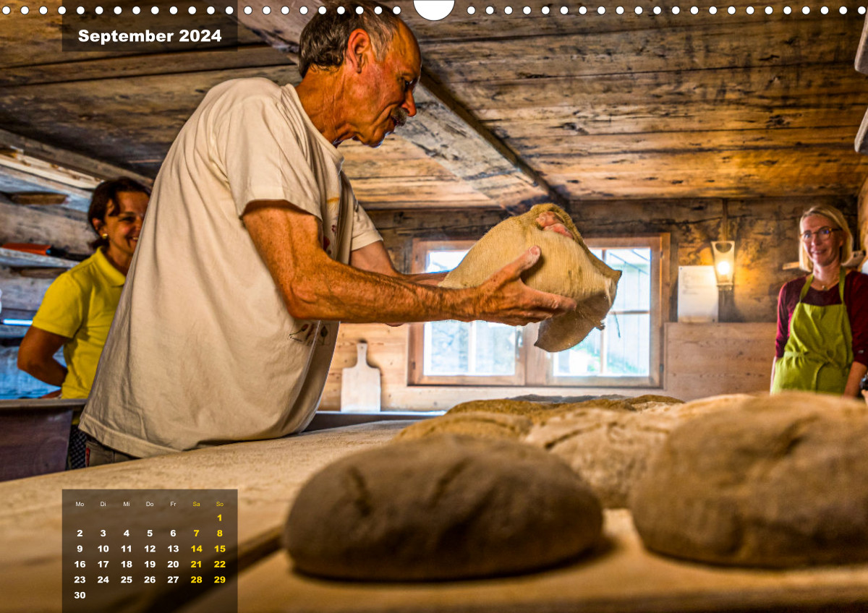
Task: Choose date 17 in the calendar grid
Action: tap(103, 564)
